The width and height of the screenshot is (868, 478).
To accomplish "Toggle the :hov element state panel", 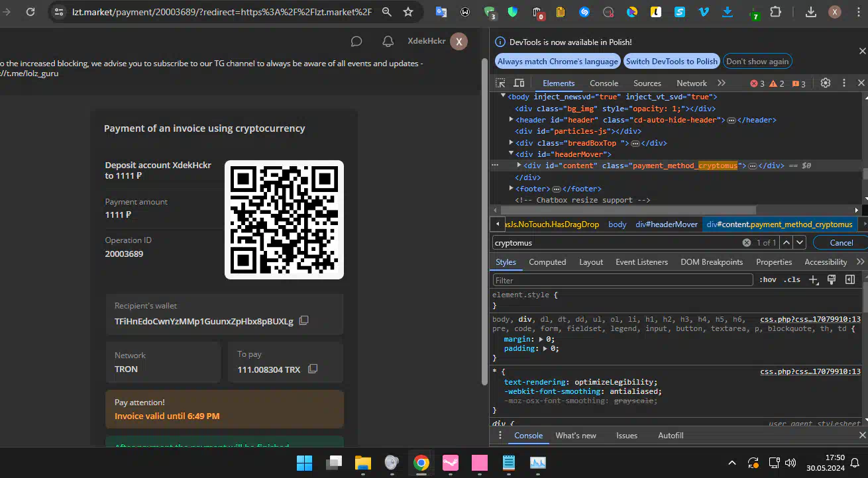I will pyautogui.click(x=768, y=280).
